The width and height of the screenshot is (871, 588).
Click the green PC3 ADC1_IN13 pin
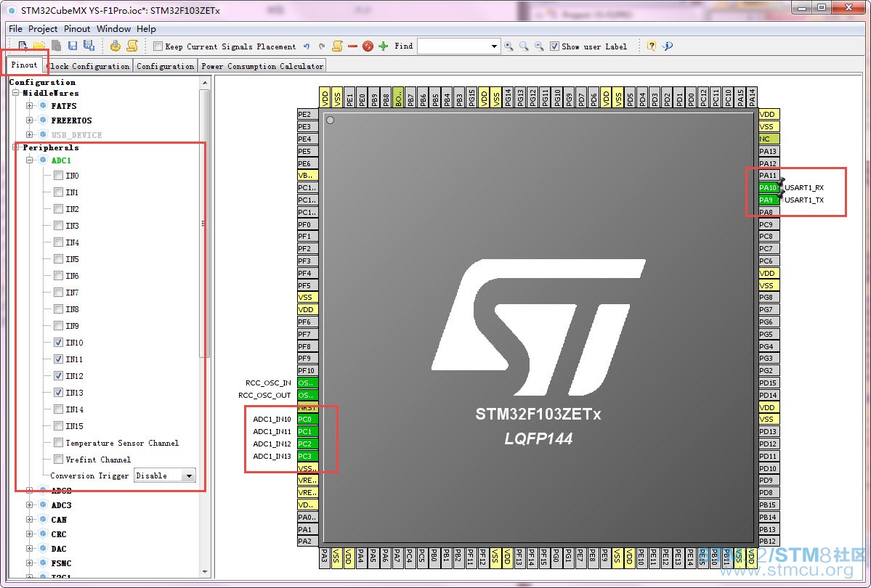[308, 456]
